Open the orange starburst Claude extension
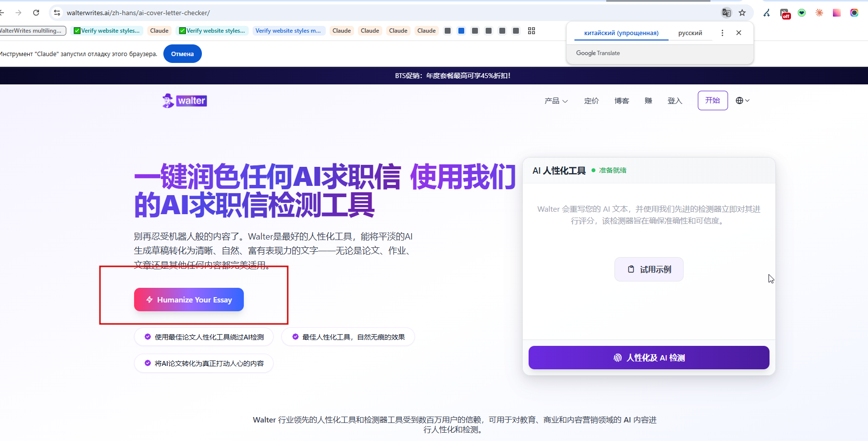Screen dimensions: 868x441 (x=819, y=13)
